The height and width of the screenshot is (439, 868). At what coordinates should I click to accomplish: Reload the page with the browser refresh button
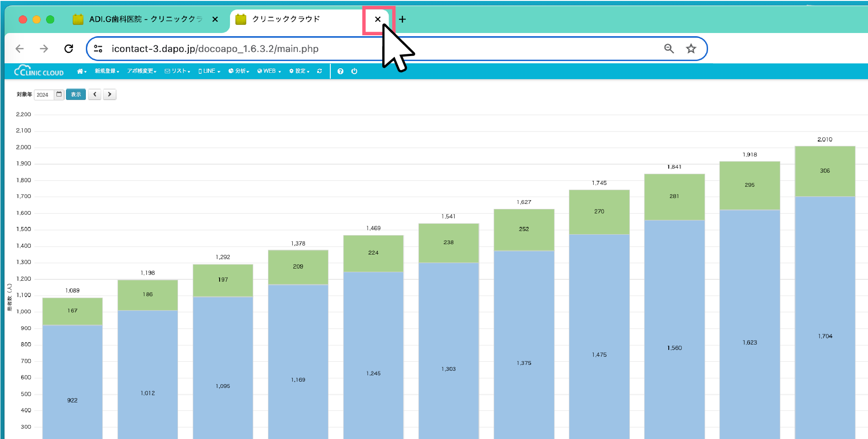69,49
